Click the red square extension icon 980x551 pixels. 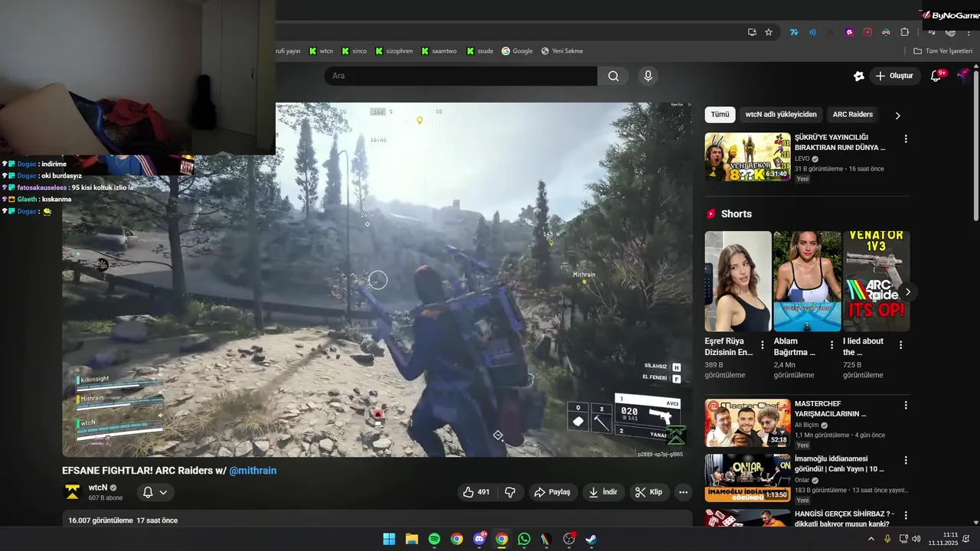click(x=867, y=32)
